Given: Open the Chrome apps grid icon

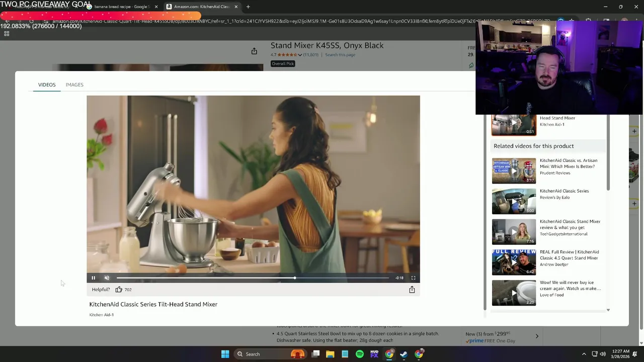Looking at the screenshot, I should (x=7, y=34).
